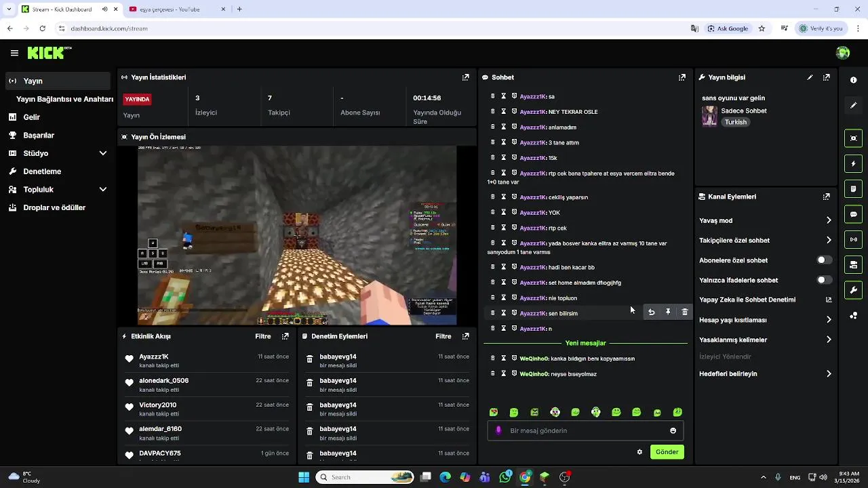Pop out the Sohbet chat panel
The height and width of the screenshot is (488, 868).
point(682,77)
